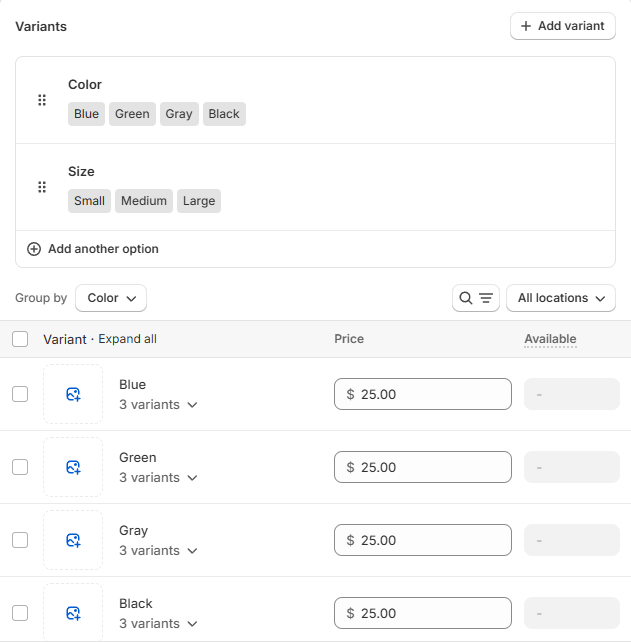Click the Variants section title

pyautogui.click(x=41, y=27)
